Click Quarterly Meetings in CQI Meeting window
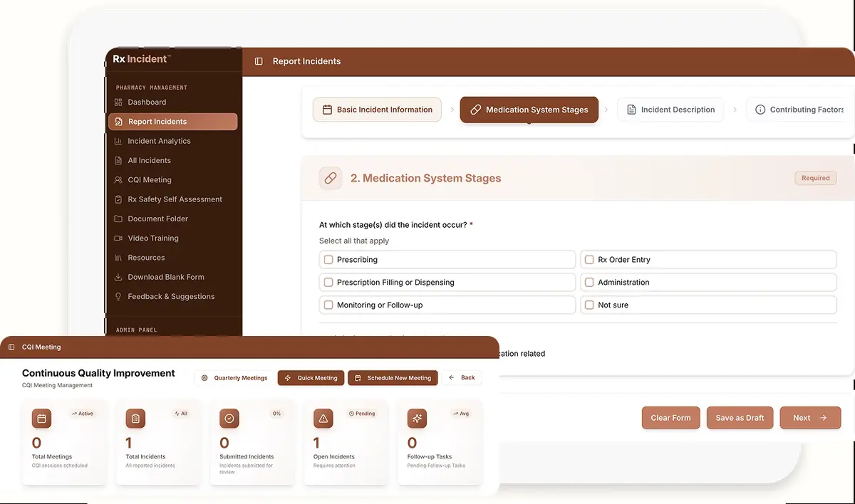Viewport: 855px width, 504px height. click(x=234, y=378)
